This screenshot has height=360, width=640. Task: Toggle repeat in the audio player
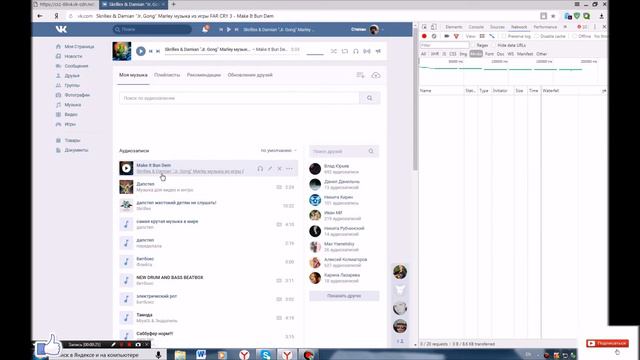pos(345,51)
